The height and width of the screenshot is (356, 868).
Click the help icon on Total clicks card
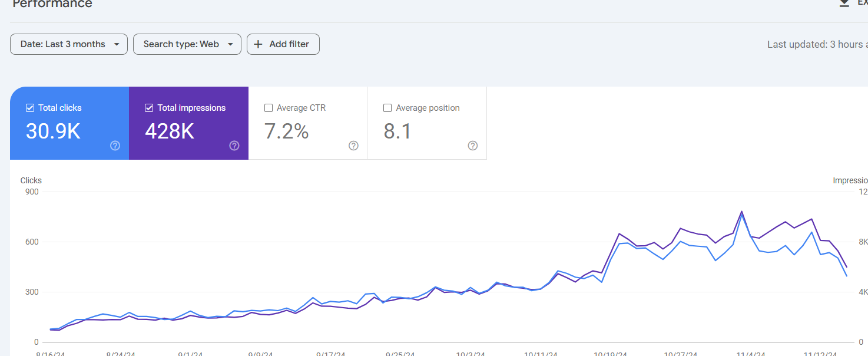click(x=115, y=146)
